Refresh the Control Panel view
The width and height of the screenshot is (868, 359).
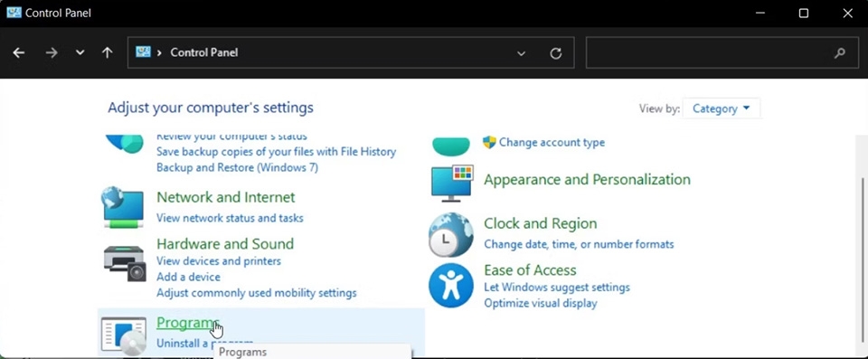(556, 53)
